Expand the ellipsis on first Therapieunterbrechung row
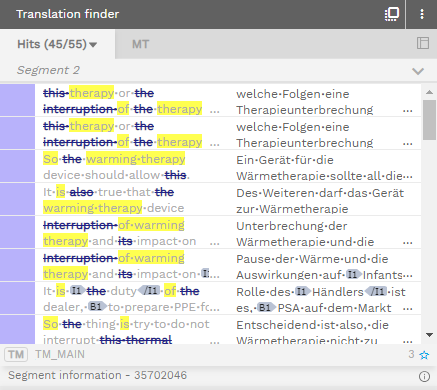Screen dimensions: 437x390 [x=407, y=111]
